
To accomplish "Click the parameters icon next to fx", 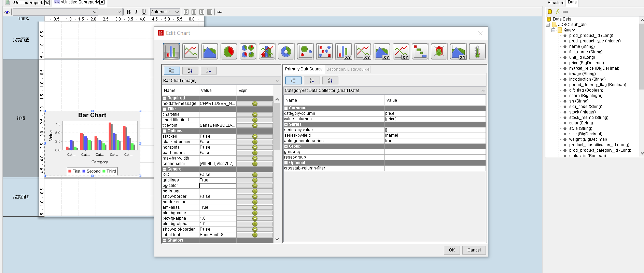I will (x=565, y=12).
